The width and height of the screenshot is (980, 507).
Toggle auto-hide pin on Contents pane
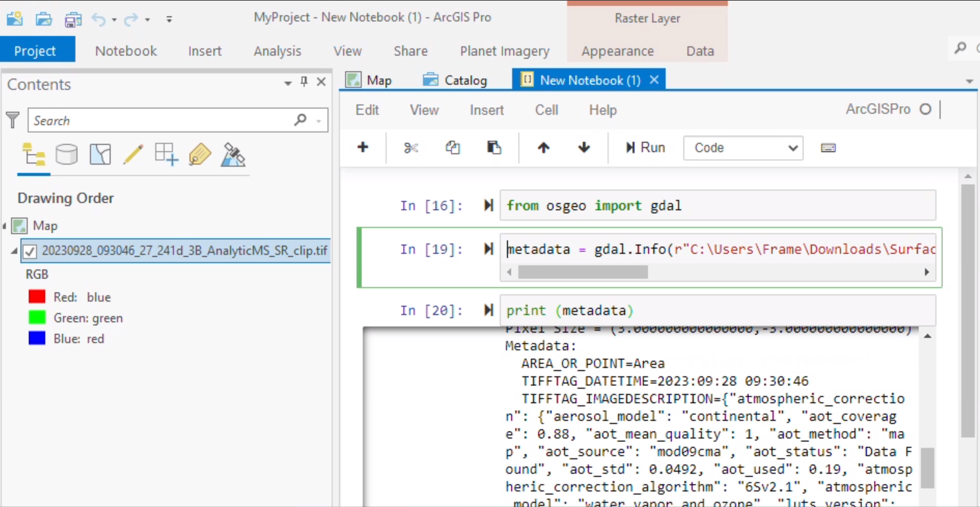click(x=304, y=82)
